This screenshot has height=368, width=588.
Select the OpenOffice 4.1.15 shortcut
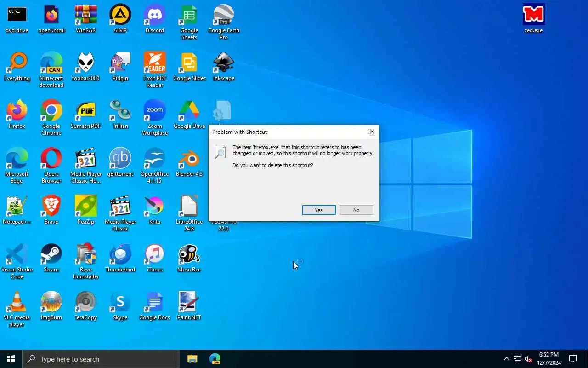point(155,166)
